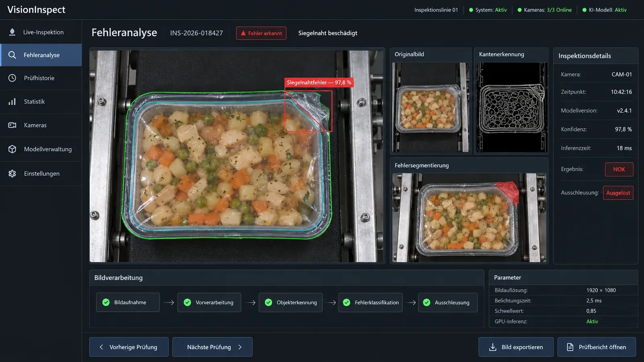The height and width of the screenshot is (362, 644).
Task: Go to the Statistik page
Action: [41, 102]
